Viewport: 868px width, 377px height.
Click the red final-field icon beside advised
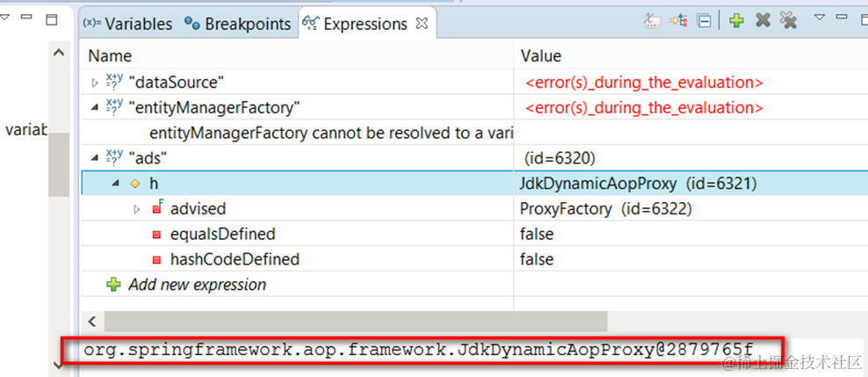pos(157,208)
